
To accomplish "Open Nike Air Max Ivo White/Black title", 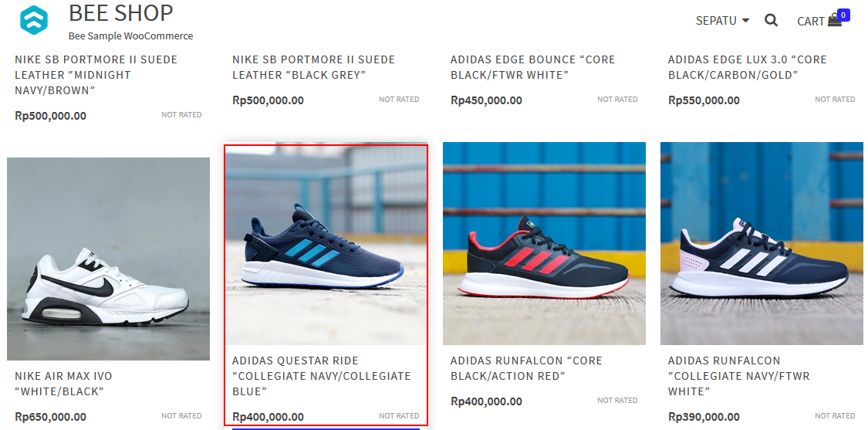I will (x=64, y=384).
